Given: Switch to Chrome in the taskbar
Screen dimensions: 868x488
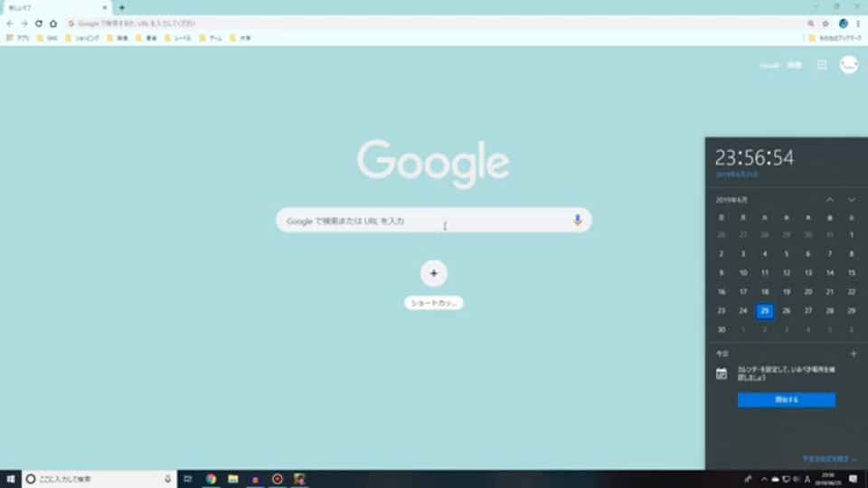Looking at the screenshot, I should [211, 479].
